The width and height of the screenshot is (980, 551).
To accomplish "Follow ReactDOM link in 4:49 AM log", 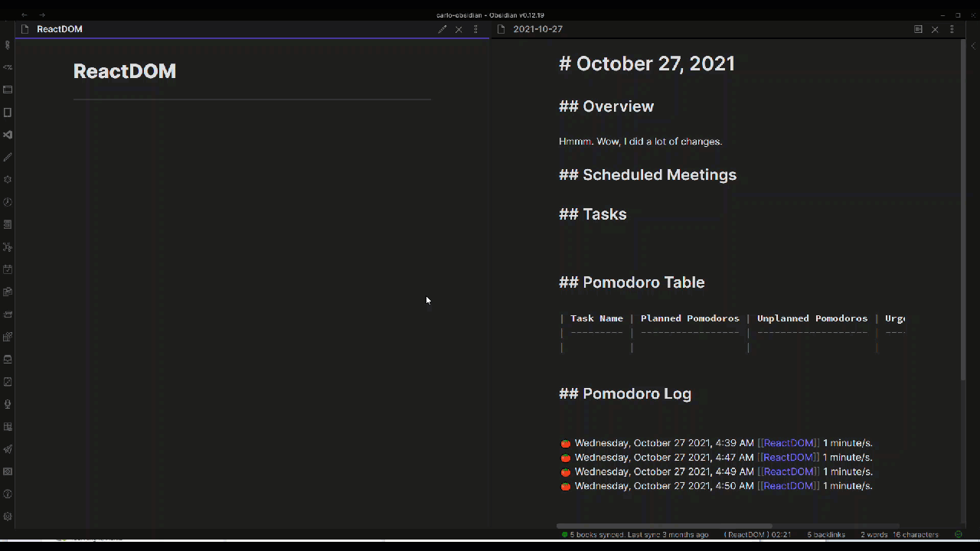I will 789,471.
